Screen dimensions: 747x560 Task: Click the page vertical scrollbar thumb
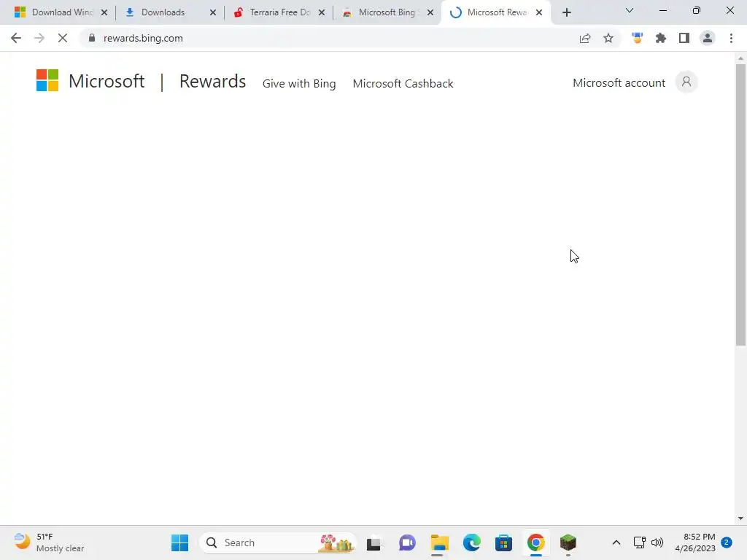tap(740, 205)
